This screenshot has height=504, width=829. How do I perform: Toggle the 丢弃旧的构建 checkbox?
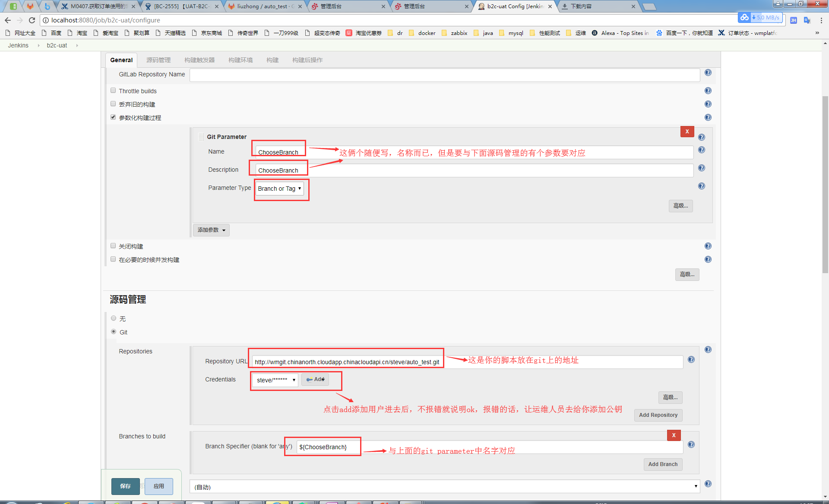coord(114,104)
